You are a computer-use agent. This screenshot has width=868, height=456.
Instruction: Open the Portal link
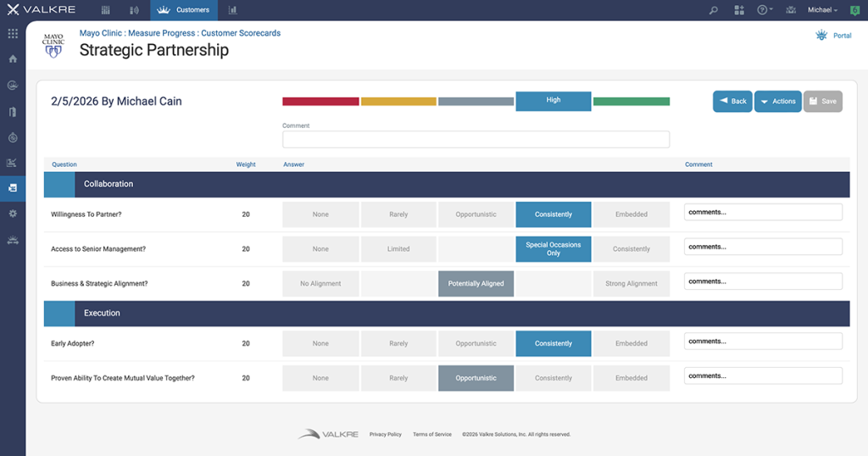click(833, 36)
